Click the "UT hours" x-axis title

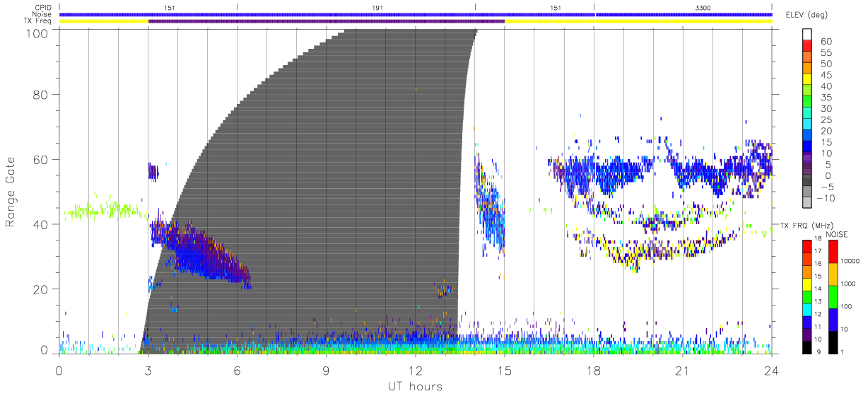(x=414, y=386)
